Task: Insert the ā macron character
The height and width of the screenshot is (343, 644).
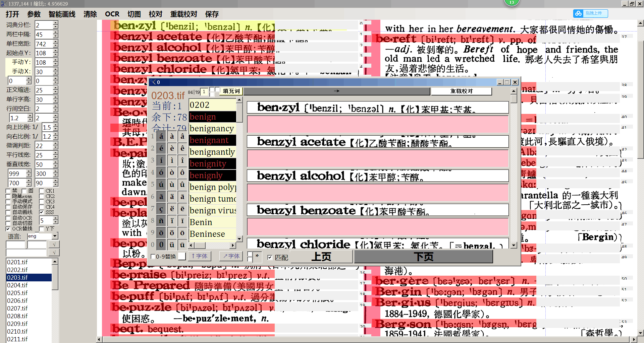Action: [x=182, y=196]
